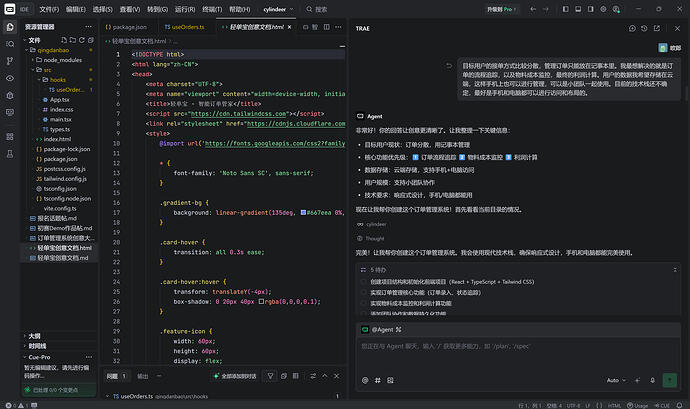Open the Search view in activity bar

point(10,44)
